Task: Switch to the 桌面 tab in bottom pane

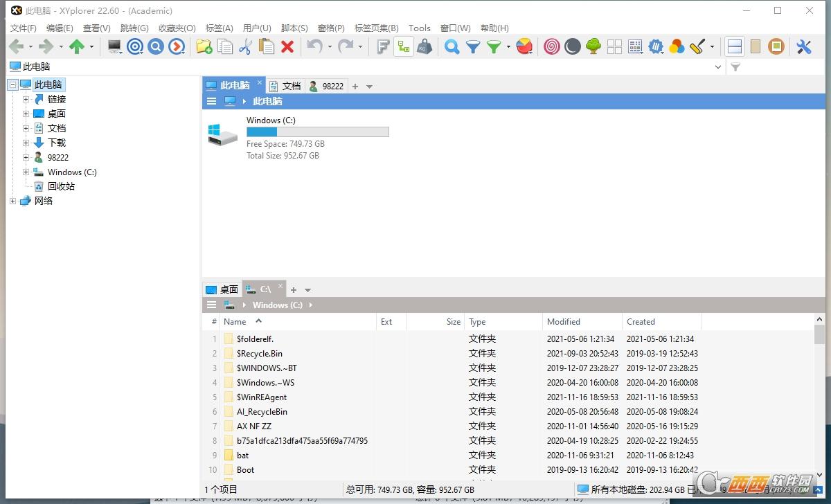Action: 222,289
